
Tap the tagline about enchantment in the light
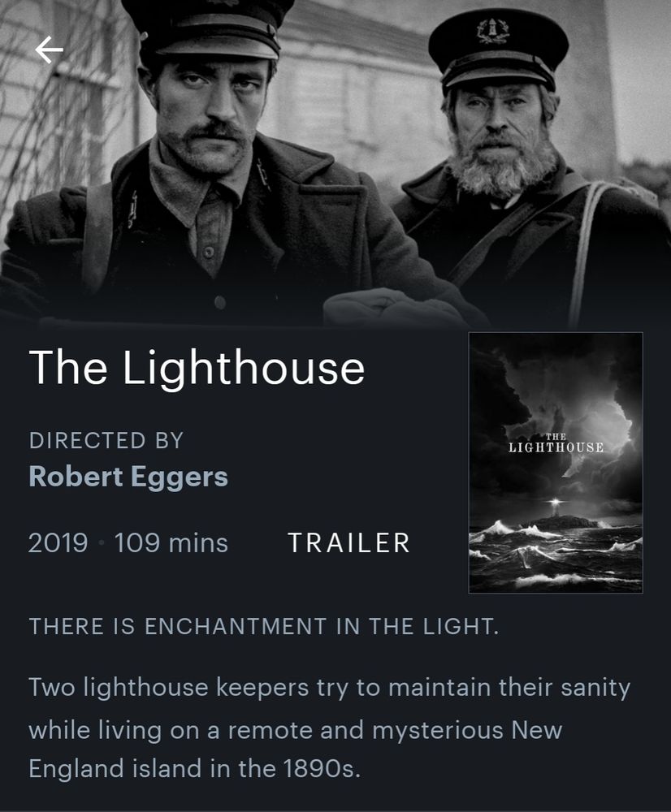263,627
